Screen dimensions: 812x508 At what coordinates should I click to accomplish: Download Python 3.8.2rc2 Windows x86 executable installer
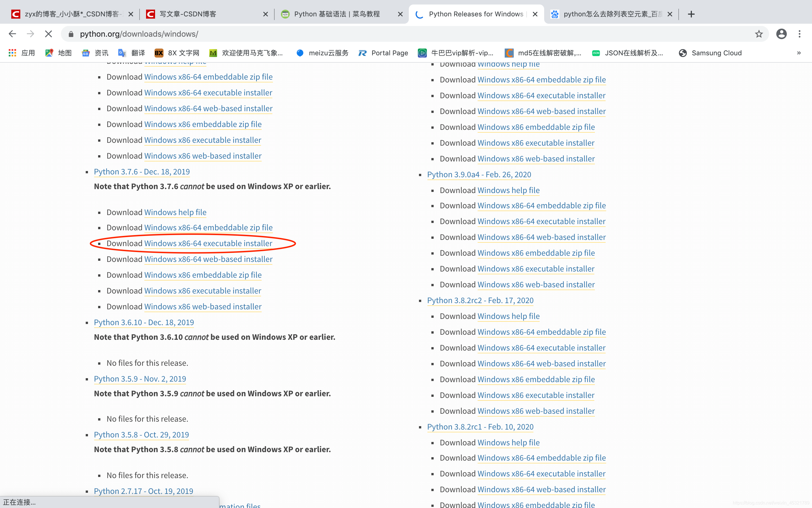[536, 395]
